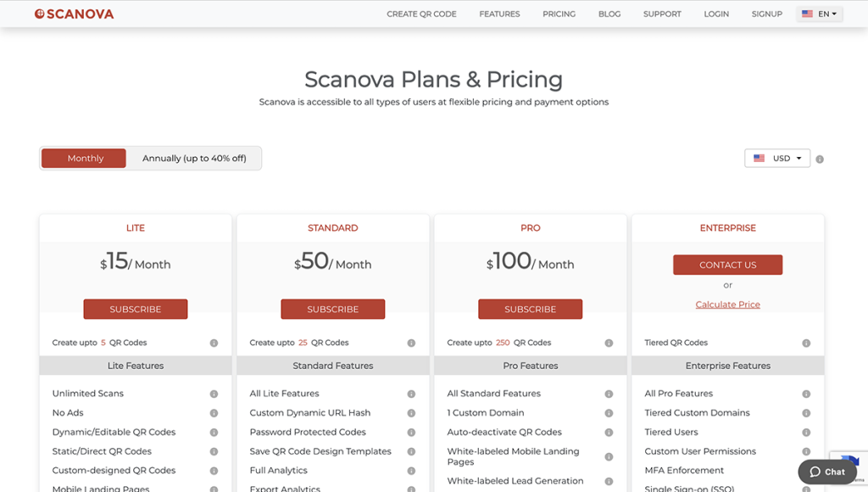Follow the Calculate Price link
868x492 pixels.
point(727,305)
